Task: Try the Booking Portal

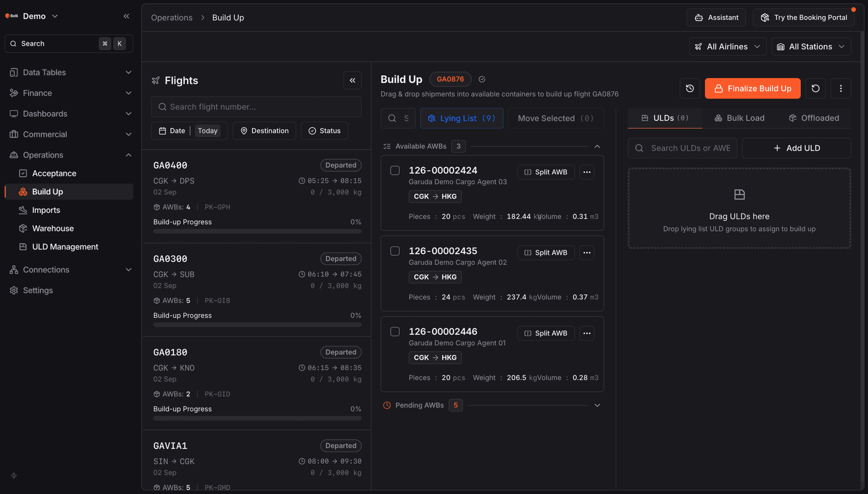Action: point(803,18)
